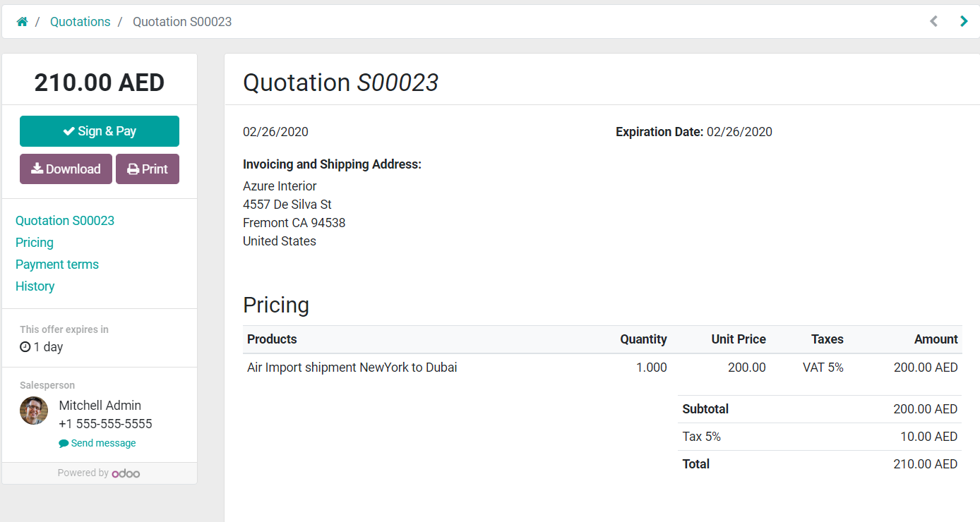
Task: Click the Products column header
Action: coord(272,339)
